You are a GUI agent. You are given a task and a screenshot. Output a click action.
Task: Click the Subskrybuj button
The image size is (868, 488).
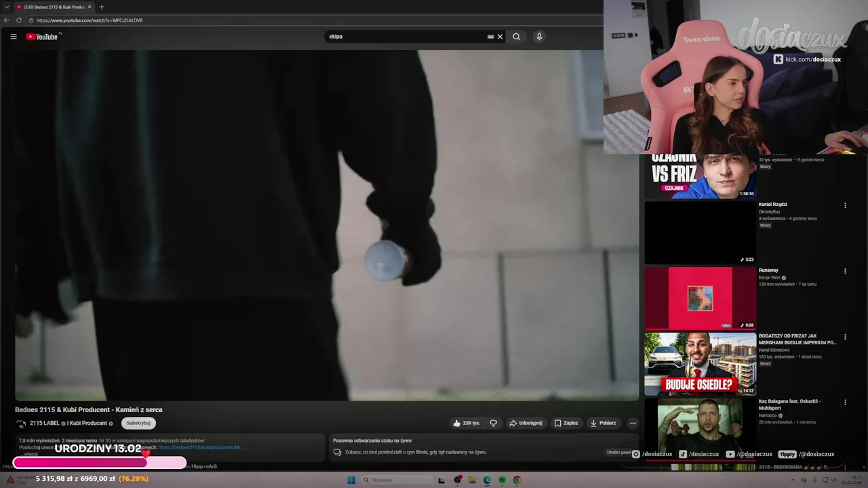point(138,423)
